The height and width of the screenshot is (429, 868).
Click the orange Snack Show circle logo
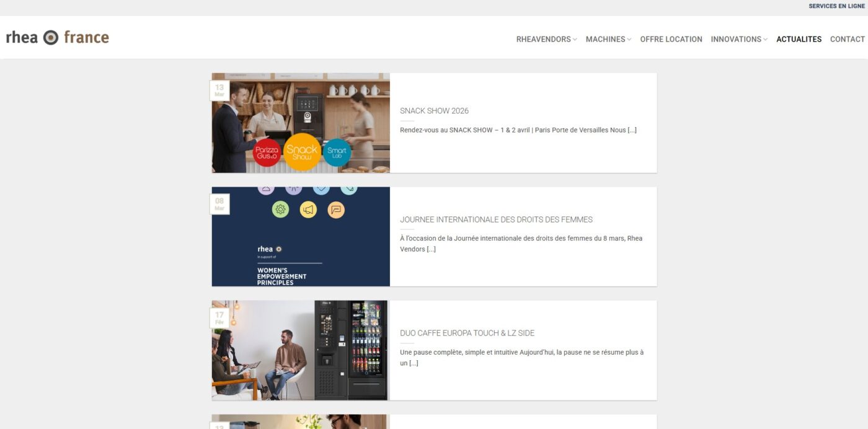coord(302,152)
